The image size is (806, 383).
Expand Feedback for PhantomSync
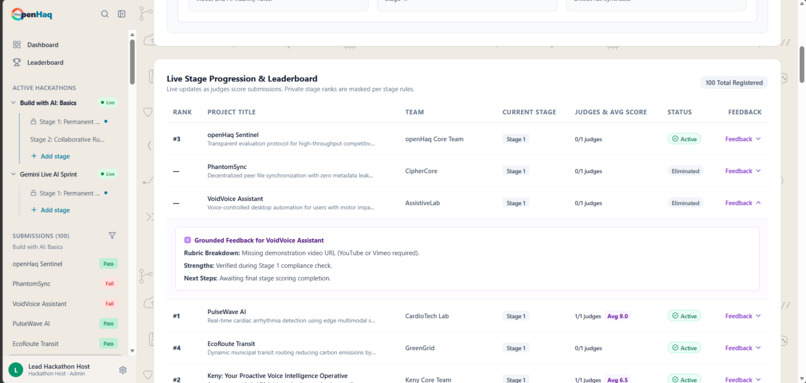743,171
